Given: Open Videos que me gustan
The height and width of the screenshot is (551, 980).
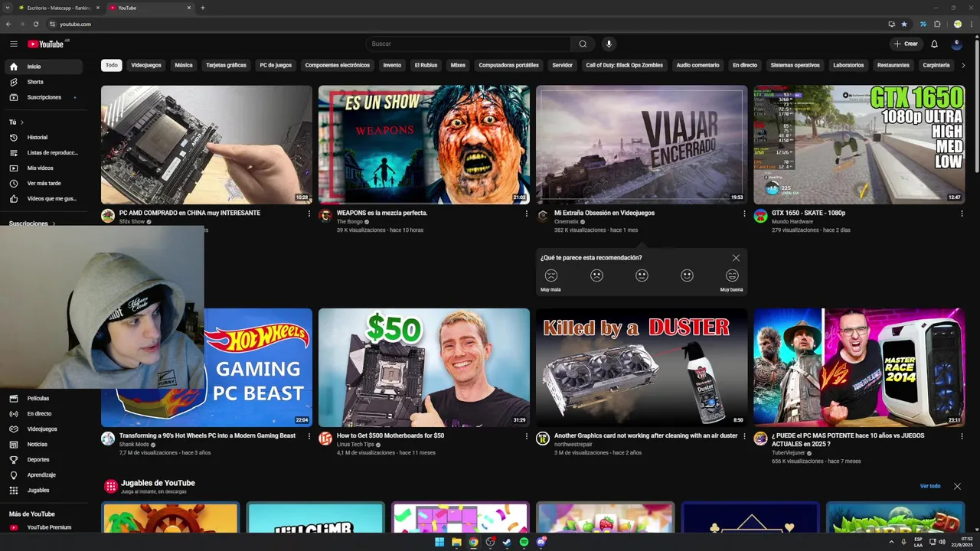Looking at the screenshot, I should point(43,199).
